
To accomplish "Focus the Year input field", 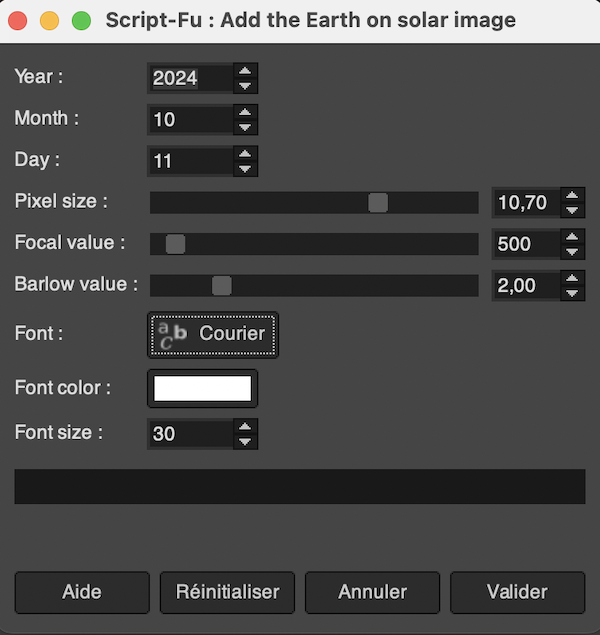I will 190,78.
